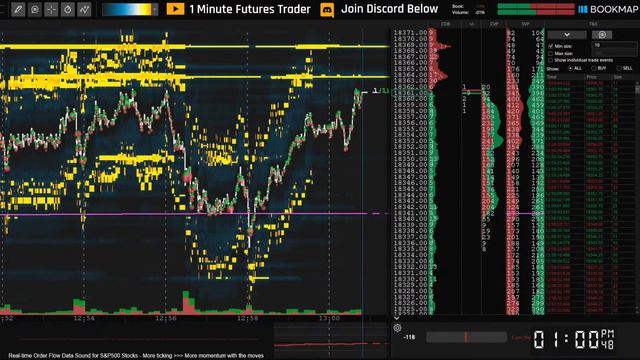The height and width of the screenshot is (360, 640).
Task: Select the ALL radio button
Action: click(x=570, y=68)
